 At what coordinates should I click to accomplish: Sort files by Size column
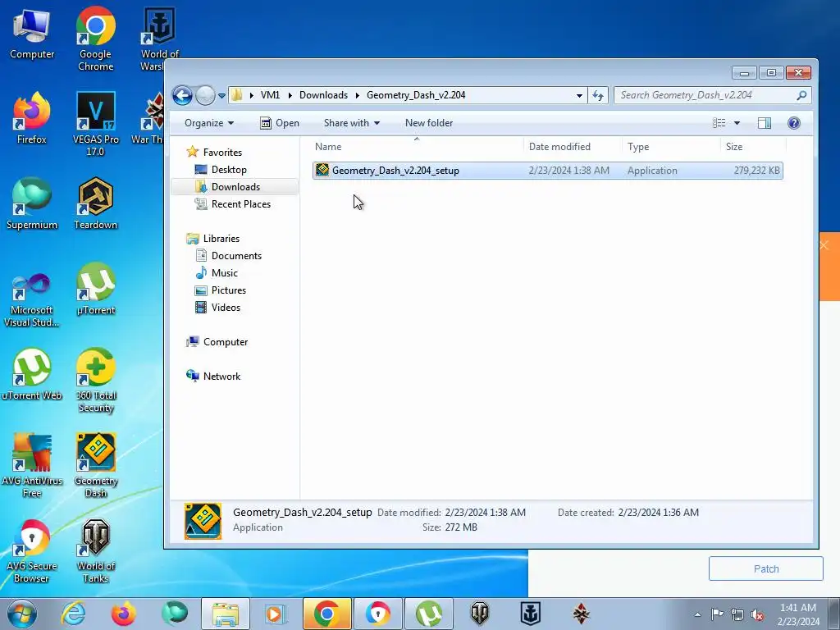point(753,146)
